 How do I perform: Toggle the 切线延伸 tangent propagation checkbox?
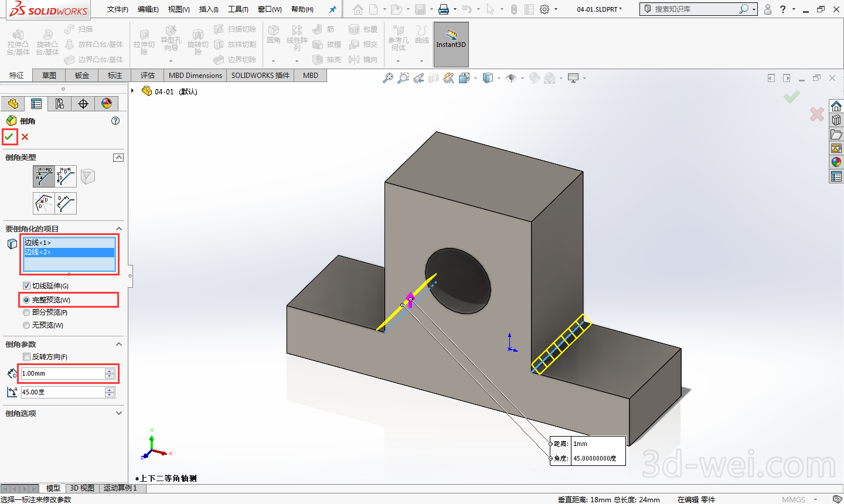[x=26, y=286]
